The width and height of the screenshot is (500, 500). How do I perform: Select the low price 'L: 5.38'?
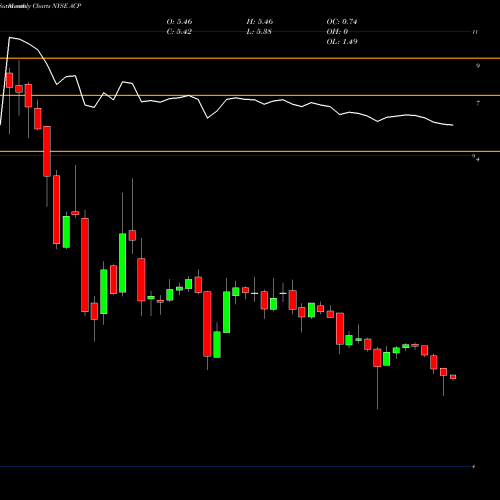(259, 32)
